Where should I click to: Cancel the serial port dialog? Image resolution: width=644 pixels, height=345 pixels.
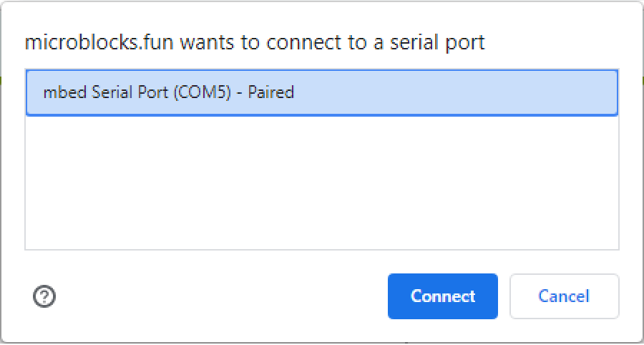click(564, 296)
